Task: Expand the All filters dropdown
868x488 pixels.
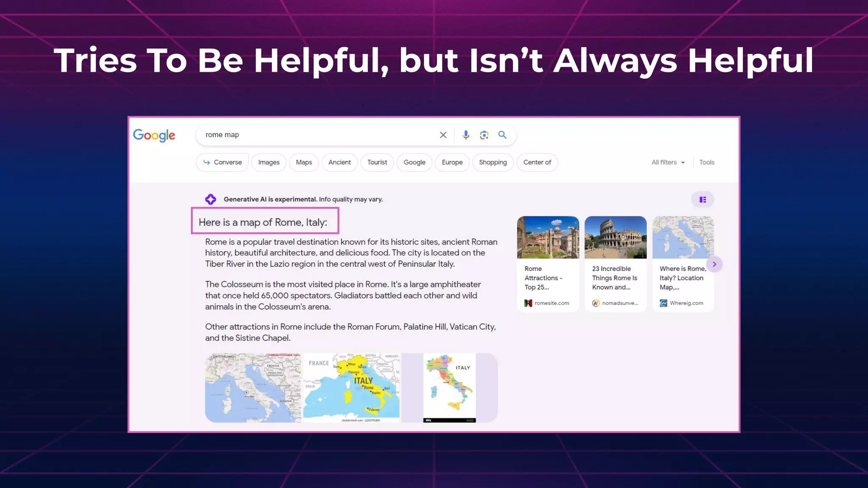Action: pyautogui.click(x=668, y=163)
